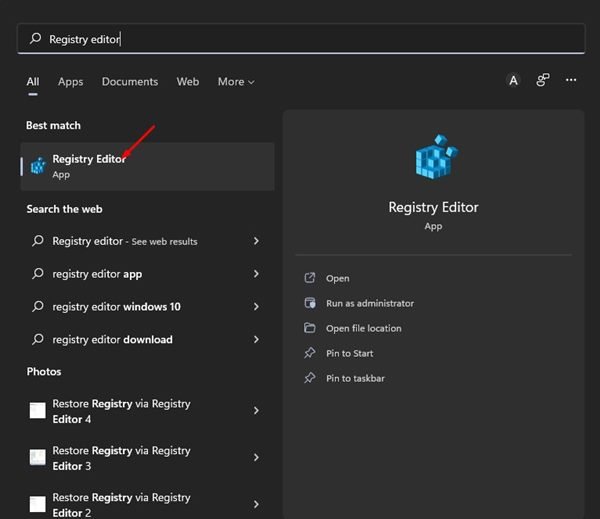
Task: Click the pin icon beside Pin to Start
Action: [310, 353]
